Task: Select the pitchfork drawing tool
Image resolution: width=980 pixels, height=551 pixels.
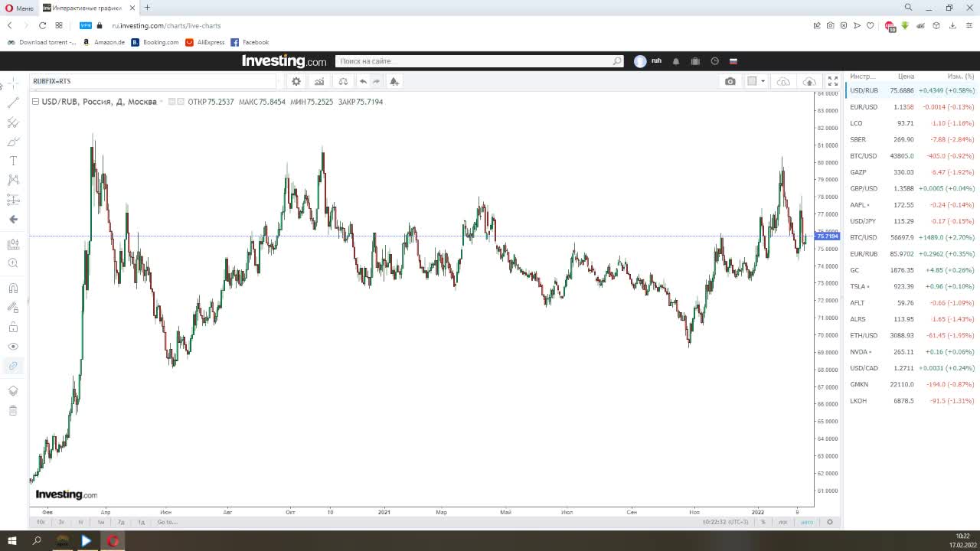Action: click(13, 122)
